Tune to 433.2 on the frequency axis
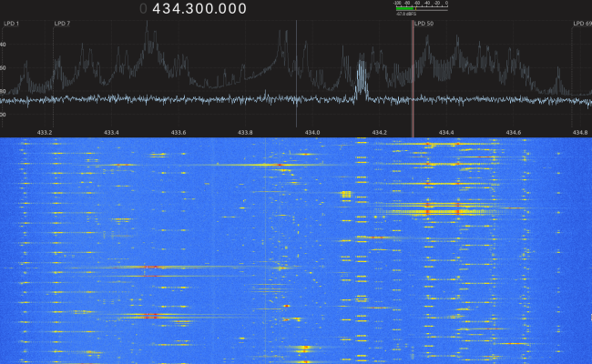The width and height of the screenshot is (592, 364). (x=44, y=132)
